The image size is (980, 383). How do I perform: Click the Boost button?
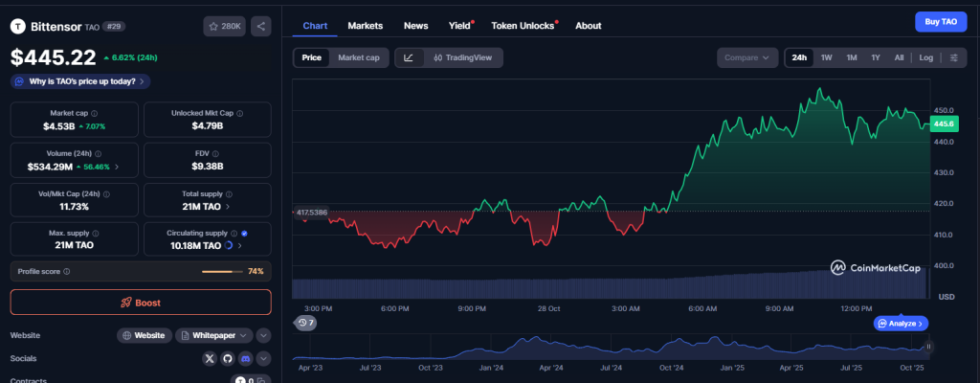pos(141,303)
